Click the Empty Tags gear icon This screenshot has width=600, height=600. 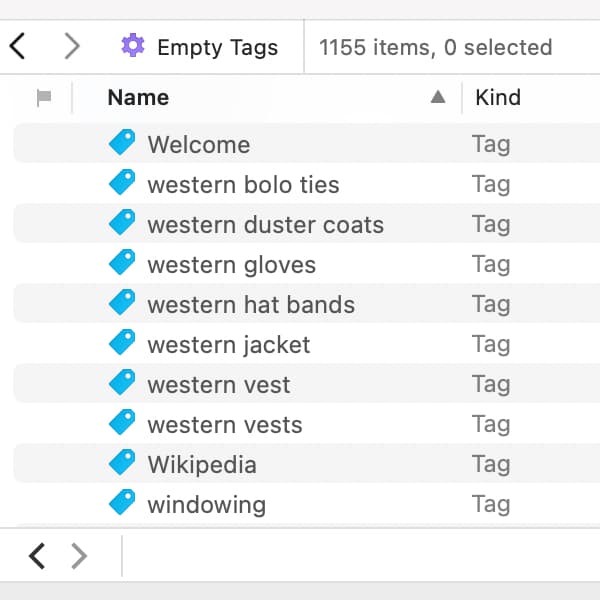pyautogui.click(x=132, y=46)
